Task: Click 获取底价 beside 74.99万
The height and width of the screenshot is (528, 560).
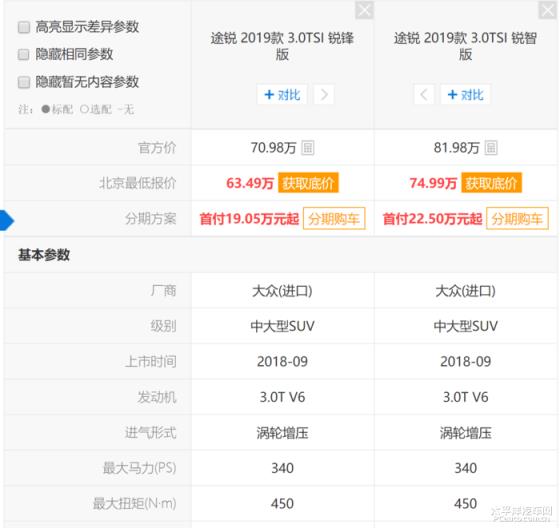Action: point(491,183)
